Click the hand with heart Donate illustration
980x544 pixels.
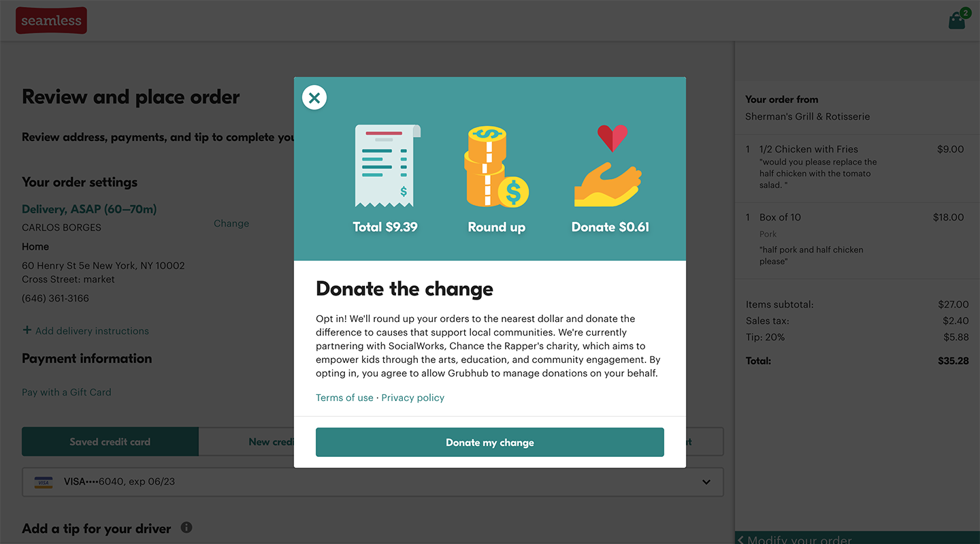coord(609,165)
